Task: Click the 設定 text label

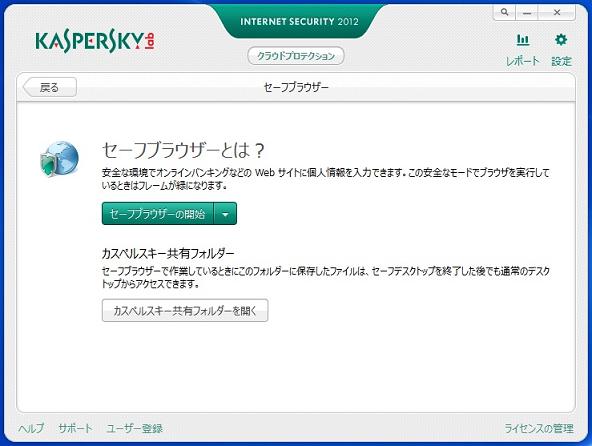Action: click(x=561, y=61)
